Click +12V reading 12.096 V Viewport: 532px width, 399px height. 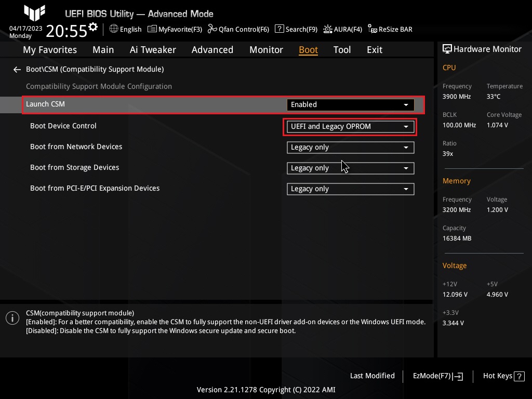[455, 295]
